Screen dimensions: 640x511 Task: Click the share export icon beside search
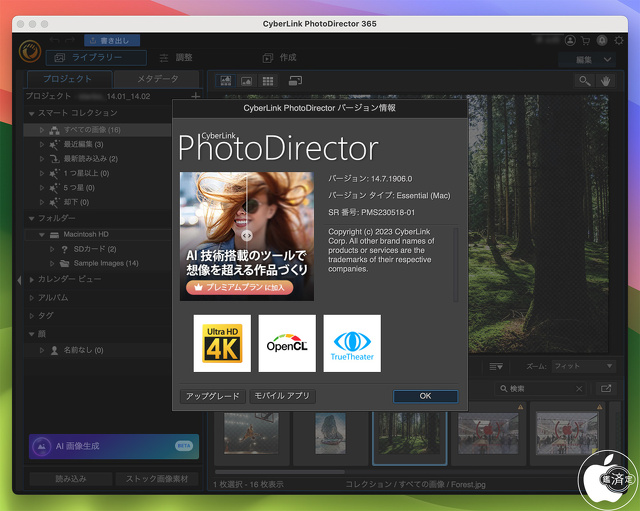point(606,389)
